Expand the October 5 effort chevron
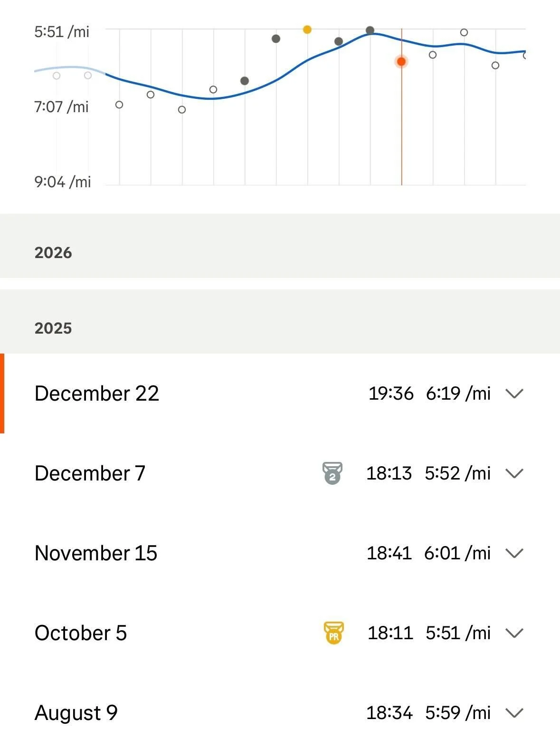This screenshot has width=560, height=739. 514,633
